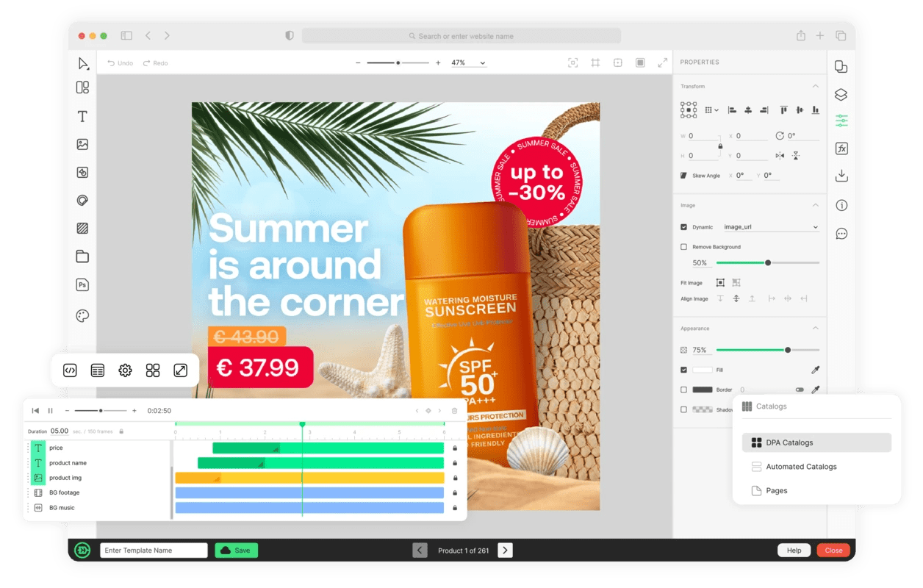This screenshot has height=588, width=923.
Task: Enable the Shadow checkbox
Action: 684,409
